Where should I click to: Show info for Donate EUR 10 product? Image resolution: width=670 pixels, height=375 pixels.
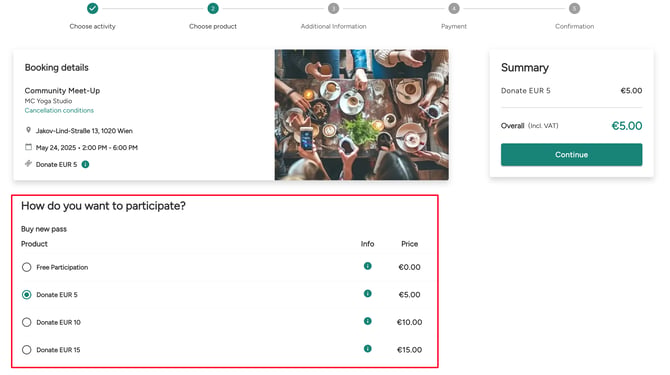coord(367,321)
